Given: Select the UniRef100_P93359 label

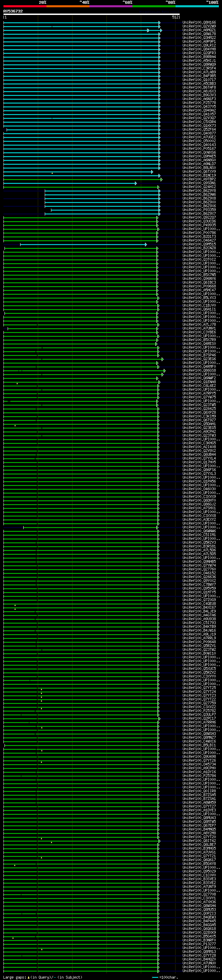Looking at the screenshot, I should tap(199, 210).
